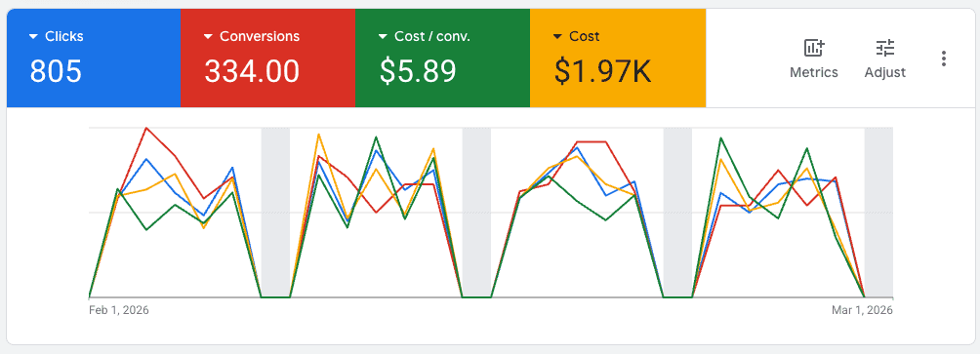This screenshot has width=980, height=354.
Task: Open the Adjust sliders icon
Action: click(x=885, y=48)
